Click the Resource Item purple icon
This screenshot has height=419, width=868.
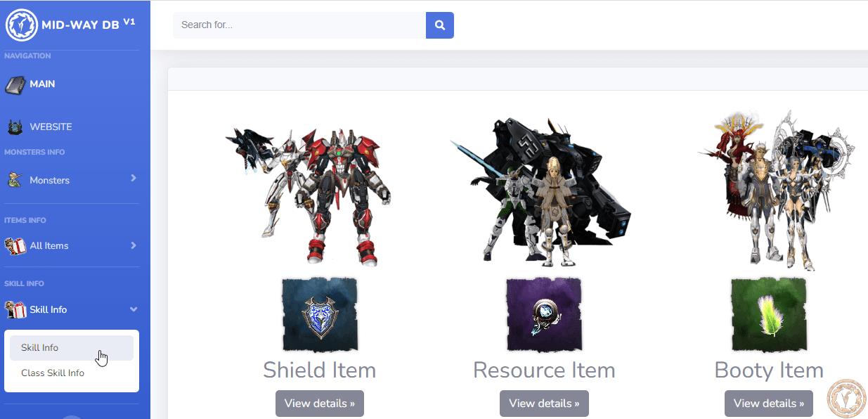(x=544, y=314)
